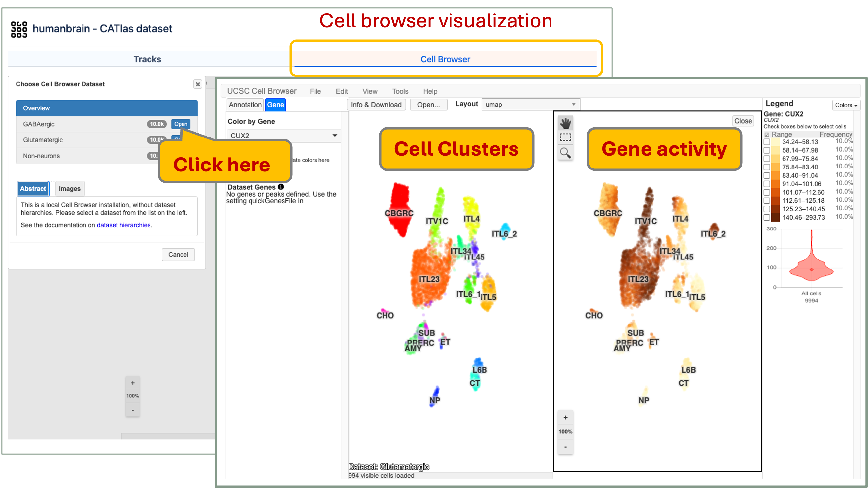Viewport: 868px width, 488px height.
Task: Select the hand pan tool
Action: click(x=565, y=123)
